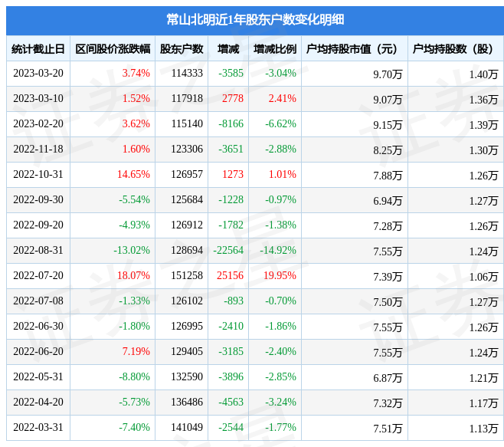Click change ratio -3.04%
Image resolution: width=504 pixels, height=447 pixels.
(x=280, y=73)
